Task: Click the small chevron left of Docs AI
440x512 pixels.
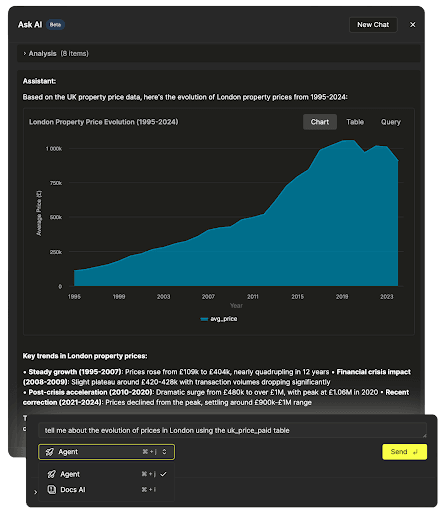Action: click(36, 492)
